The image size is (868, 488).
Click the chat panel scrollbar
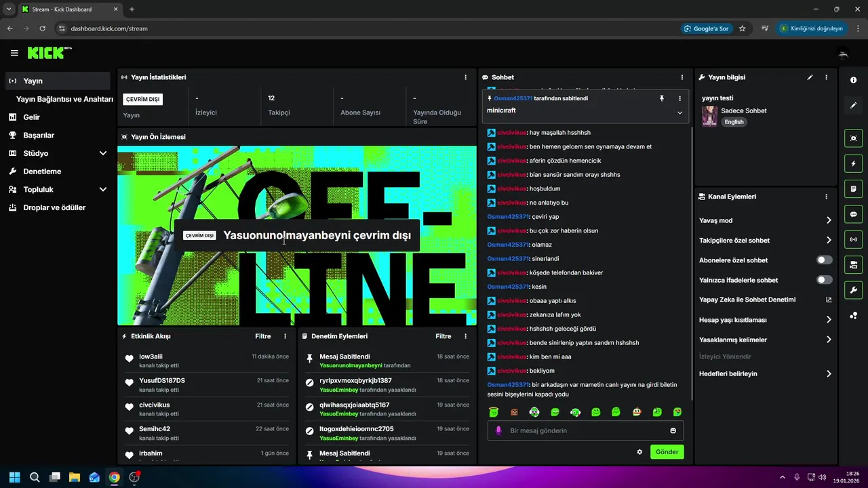(x=691, y=264)
